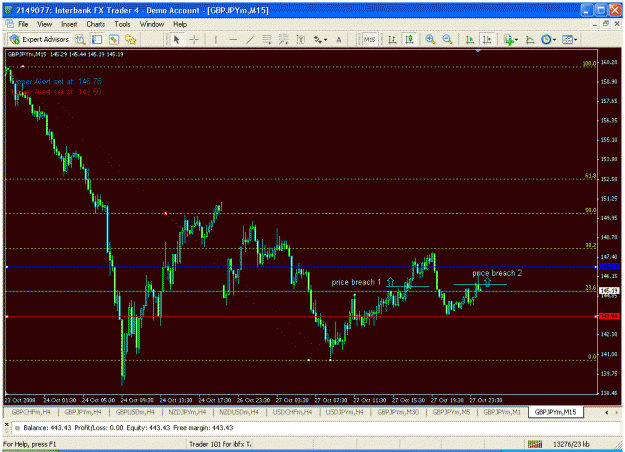The height and width of the screenshot is (452, 625).
Task: Open the Help menu
Action: pos(180,24)
